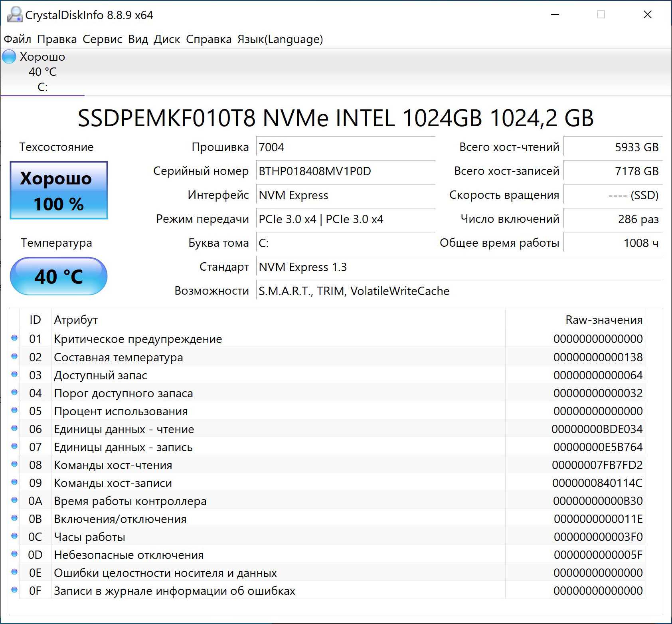Select the Единицы данных - запись row
Image resolution: width=672 pixels, height=624 pixels.
pos(279,447)
